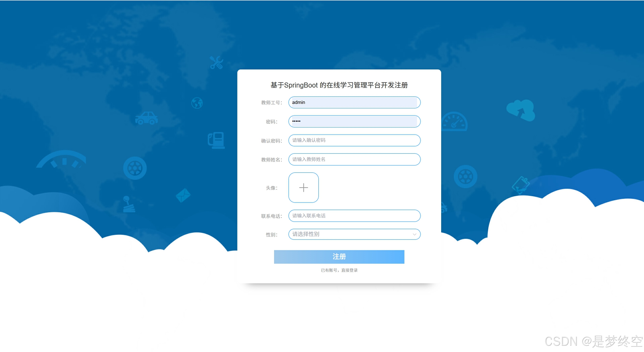Click the globe icon in background
This screenshot has width=644, height=352.
click(x=197, y=103)
